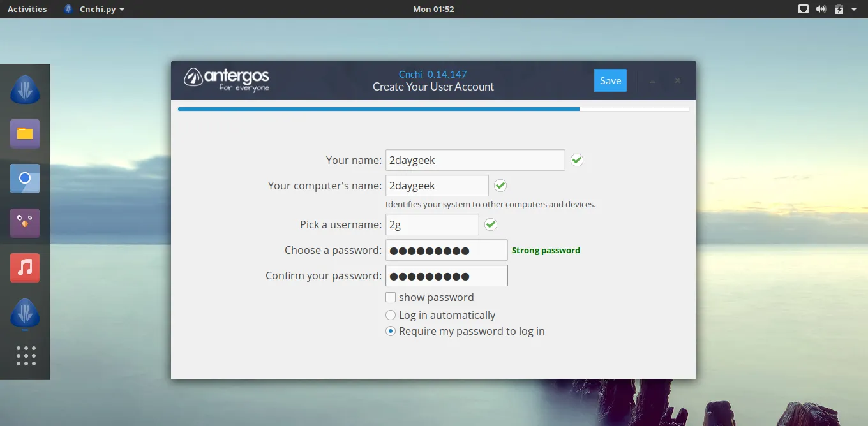This screenshot has height=426, width=868.
Task: Click the battery status icon
Action: [x=839, y=9]
